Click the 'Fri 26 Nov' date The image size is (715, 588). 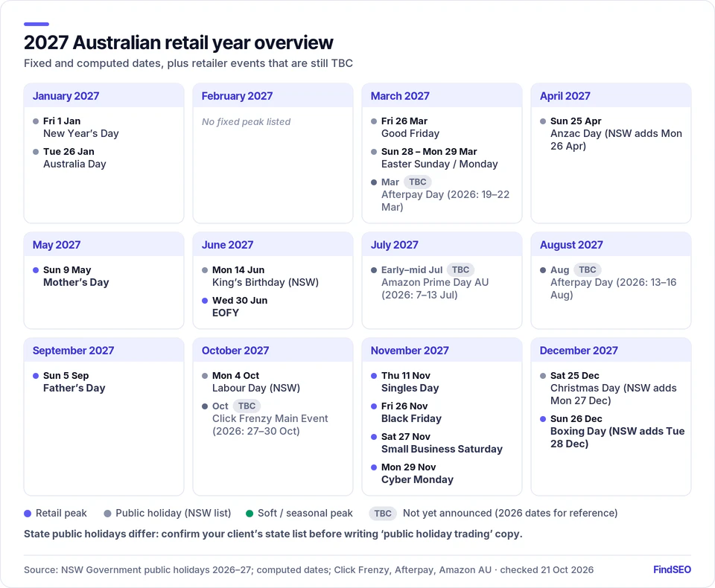(404, 406)
